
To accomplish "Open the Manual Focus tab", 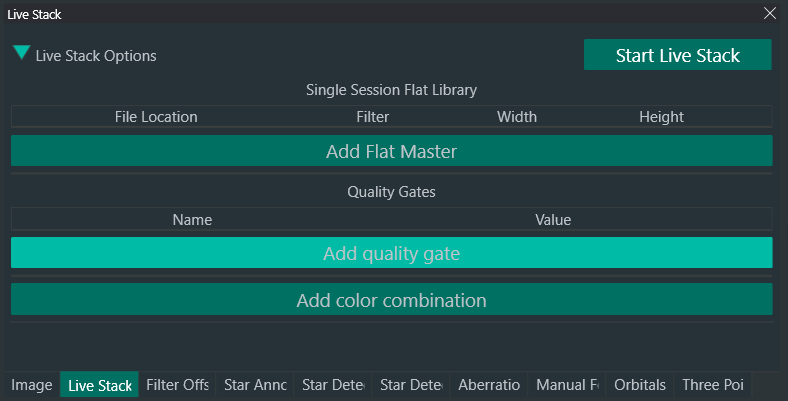I will pos(567,385).
